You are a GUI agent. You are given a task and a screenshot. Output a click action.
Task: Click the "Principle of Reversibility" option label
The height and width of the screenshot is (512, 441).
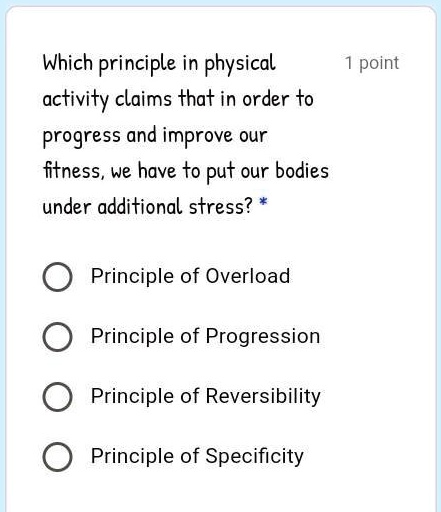206,396
